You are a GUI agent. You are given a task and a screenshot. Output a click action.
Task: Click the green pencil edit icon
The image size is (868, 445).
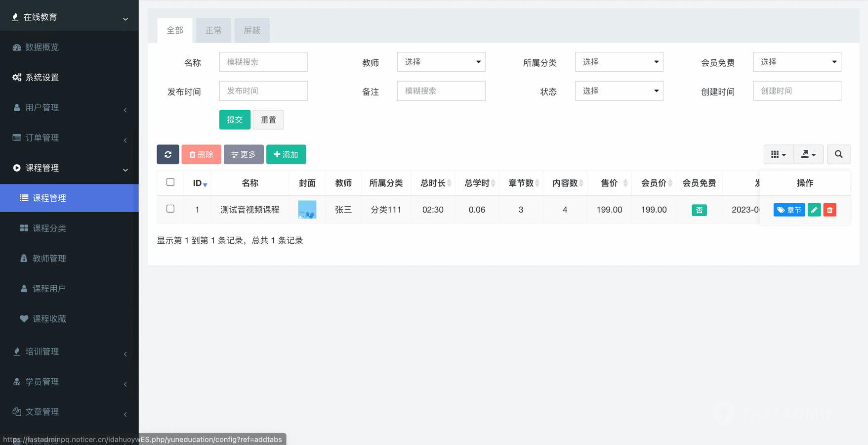pyautogui.click(x=814, y=210)
